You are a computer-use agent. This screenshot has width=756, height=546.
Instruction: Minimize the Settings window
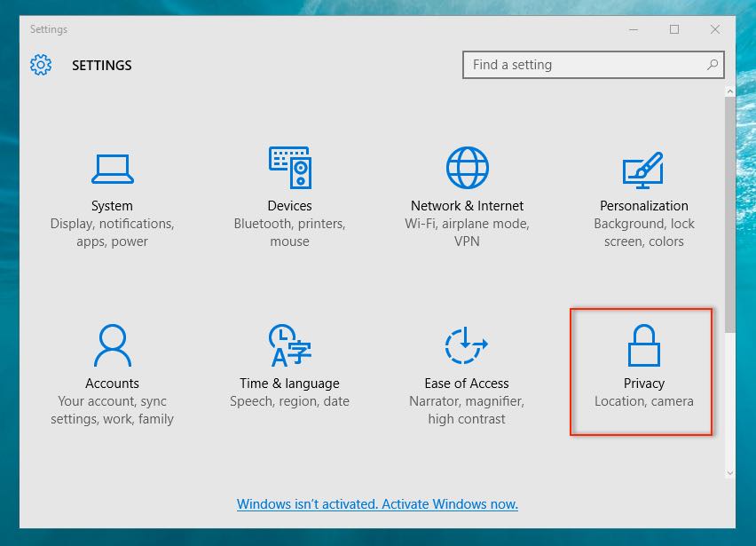634,29
